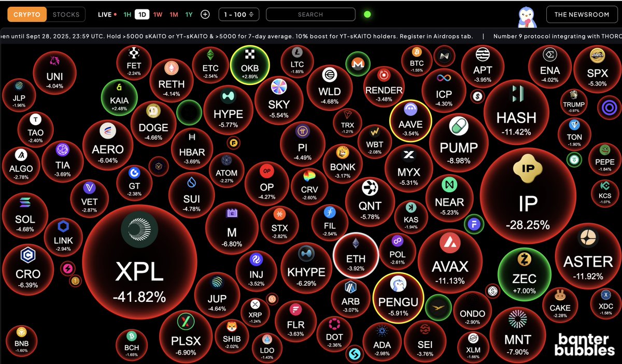Open the IP bubble
Screen dimensions: 622x364
(528, 197)
